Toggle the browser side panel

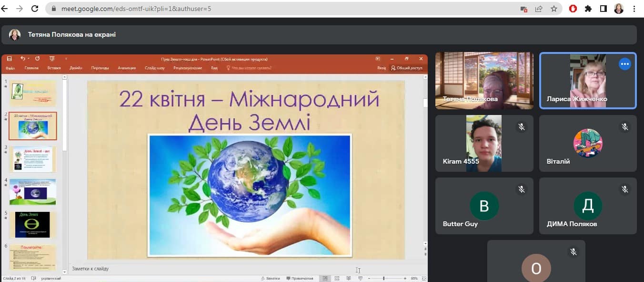pos(604,9)
